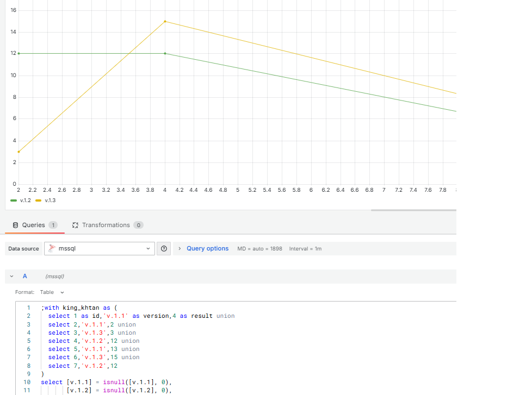The width and height of the screenshot is (532, 395).
Task: Switch to the Transformations tab
Action: point(108,225)
